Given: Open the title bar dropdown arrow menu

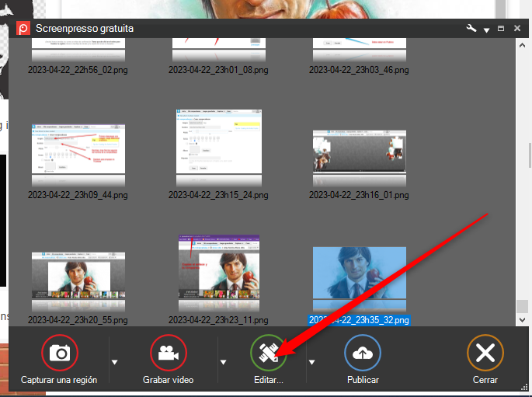Looking at the screenshot, I should coord(486,30).
